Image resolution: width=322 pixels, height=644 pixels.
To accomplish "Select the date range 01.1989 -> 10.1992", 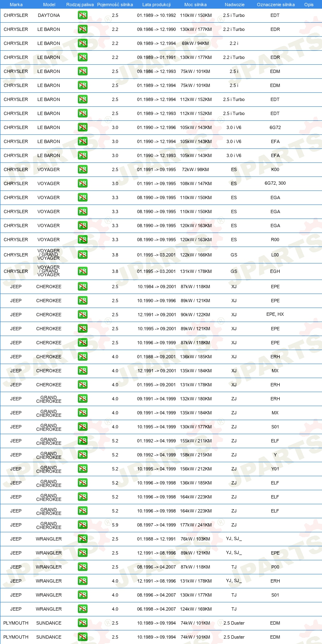I will click(156, 16).
